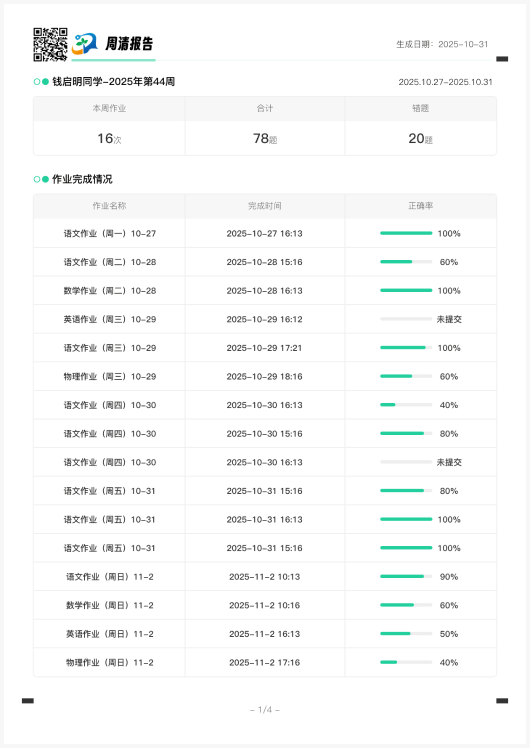This screenshot has width=530, height=748.
Task: Click the sprout logo beside 周清报告
Action: click(84, 44)
